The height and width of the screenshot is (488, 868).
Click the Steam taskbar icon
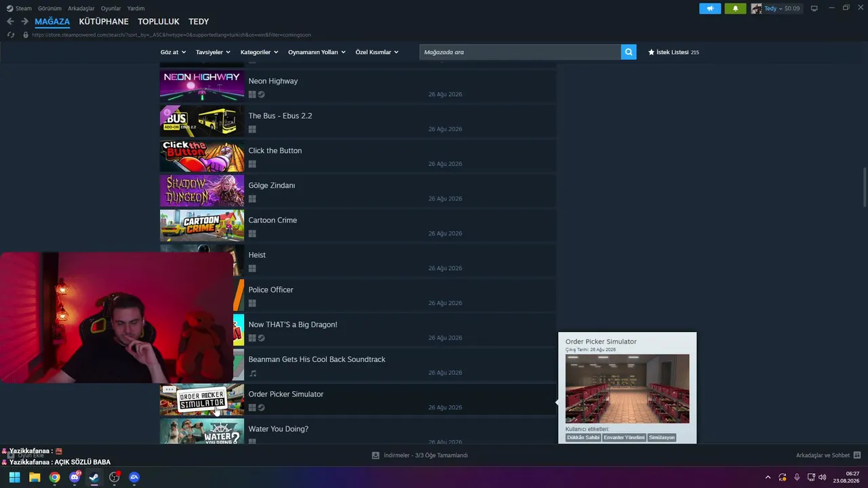pyautogui.click(x=94, y=477)
